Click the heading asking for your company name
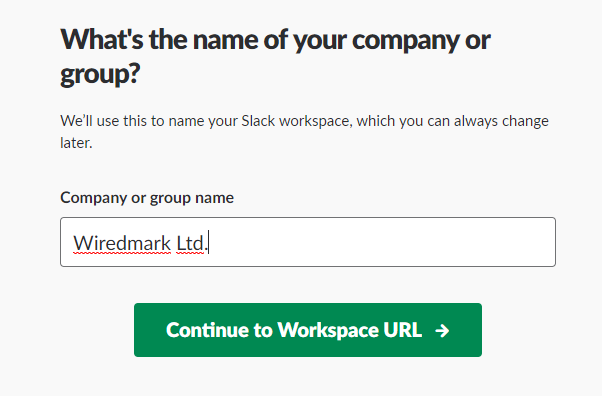 pyautogui.click(x=275, y=56)
